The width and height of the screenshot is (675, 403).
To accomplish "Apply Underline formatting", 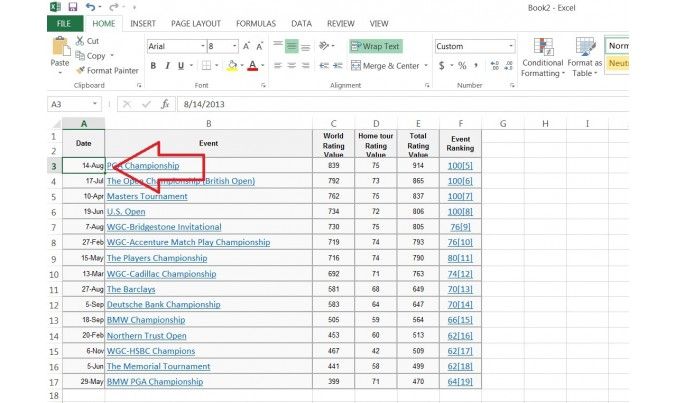I will click(x=181, y=65).
